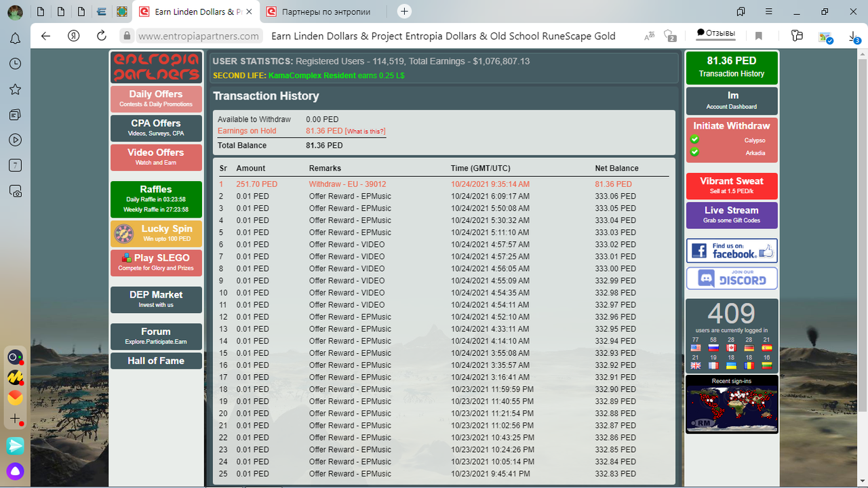The image size is (868, 488).
Task: Open the browser extensions icon
Action: point(797,36)
